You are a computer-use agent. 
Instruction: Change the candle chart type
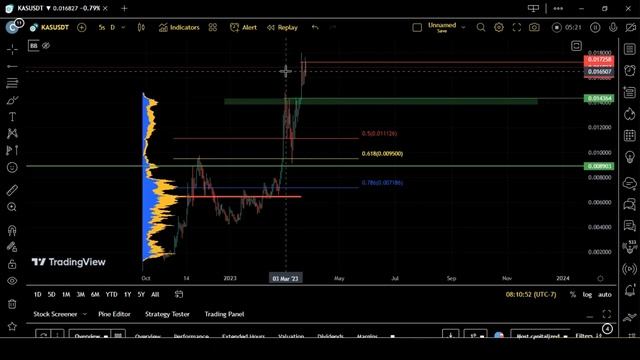tap(141, 27)
